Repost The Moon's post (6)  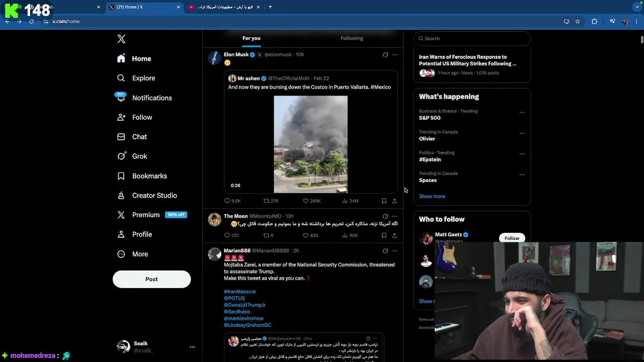[x=268, y=235]
